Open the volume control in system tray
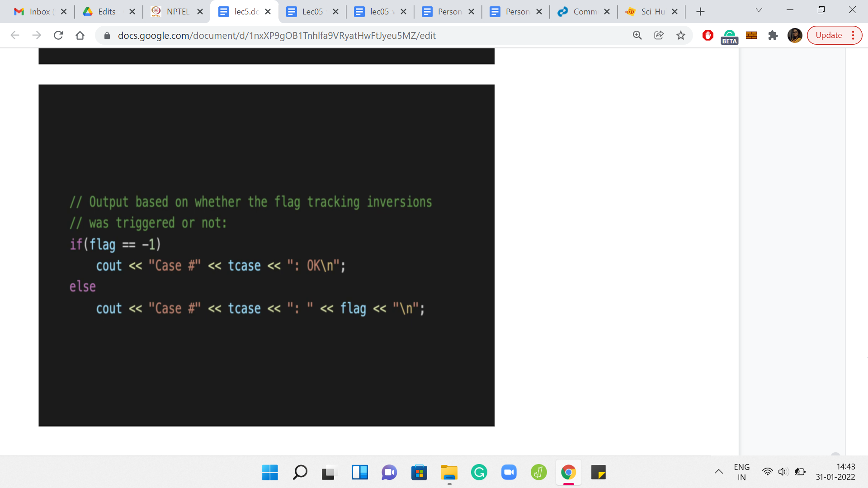 click(783, 472)
